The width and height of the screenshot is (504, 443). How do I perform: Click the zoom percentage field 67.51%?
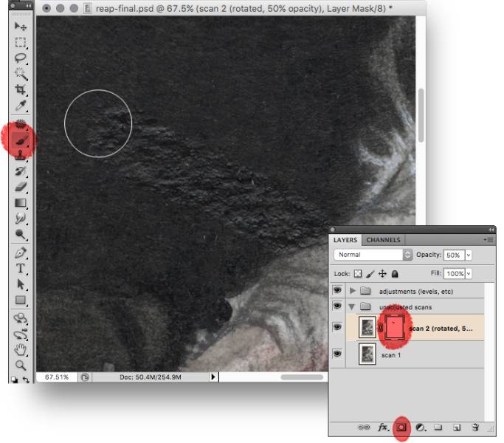57,377
